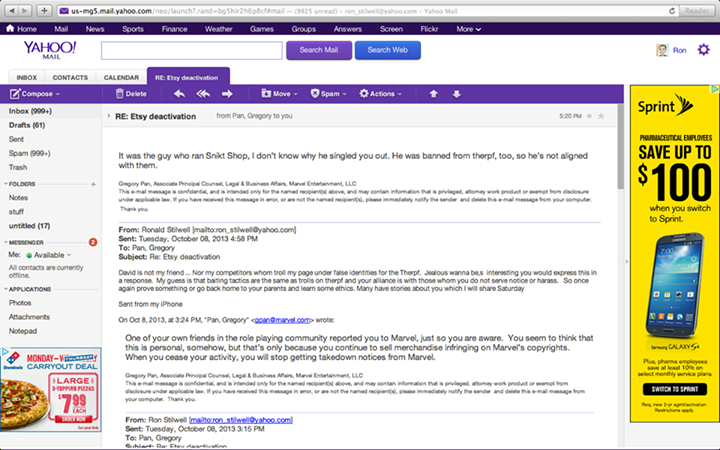Click the gpan@marvel.com email link

point(282,320)
